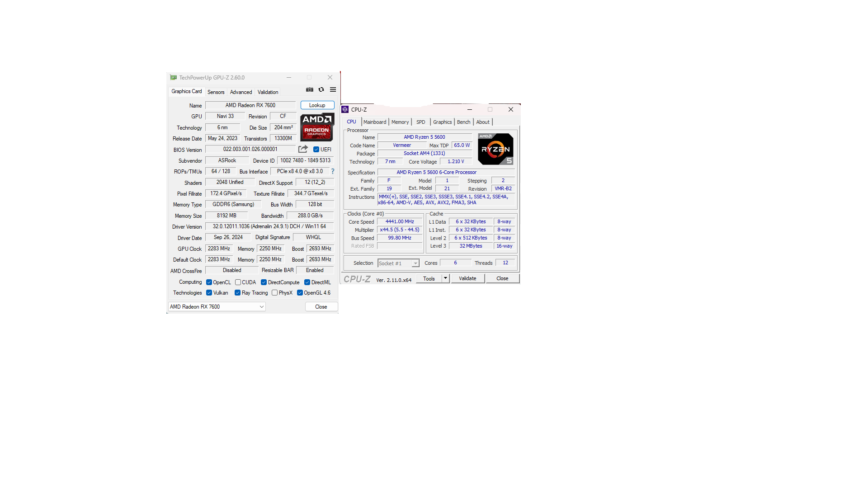The width and height of the screenshot is (868, 488).
Task: Open the Mainboard tab in CPU-Z
Action: tap(375, 122)
